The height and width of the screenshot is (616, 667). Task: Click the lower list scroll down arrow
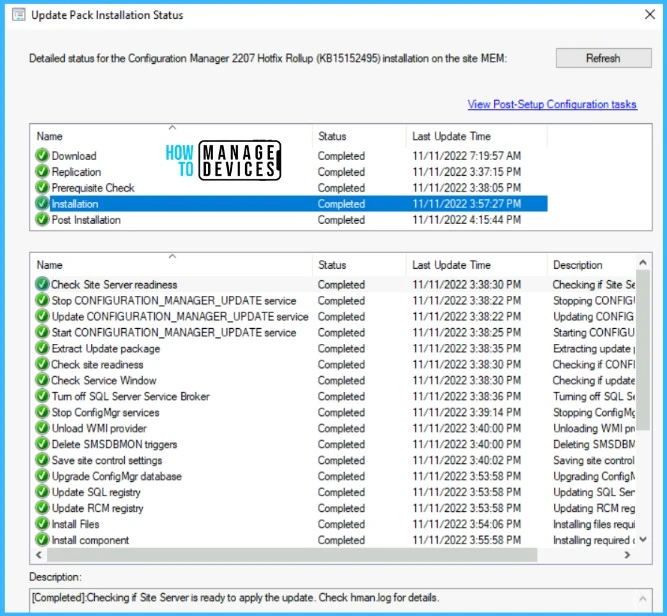click(x=643, y=539)
